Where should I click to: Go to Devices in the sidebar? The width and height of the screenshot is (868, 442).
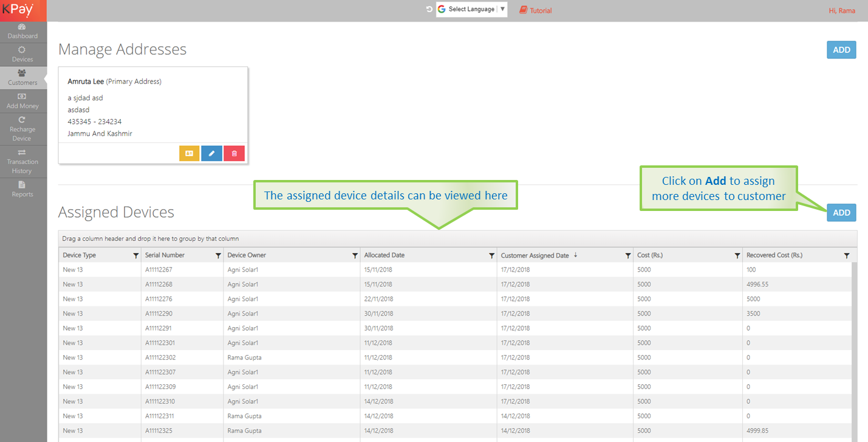pos(22,55)
